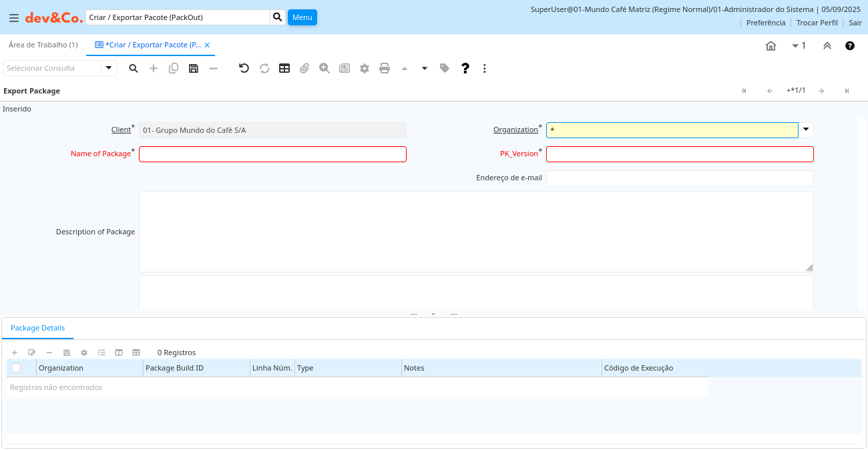Click the Name of Package input field
This screenshot has height=450, width=868.
(272, 154)
